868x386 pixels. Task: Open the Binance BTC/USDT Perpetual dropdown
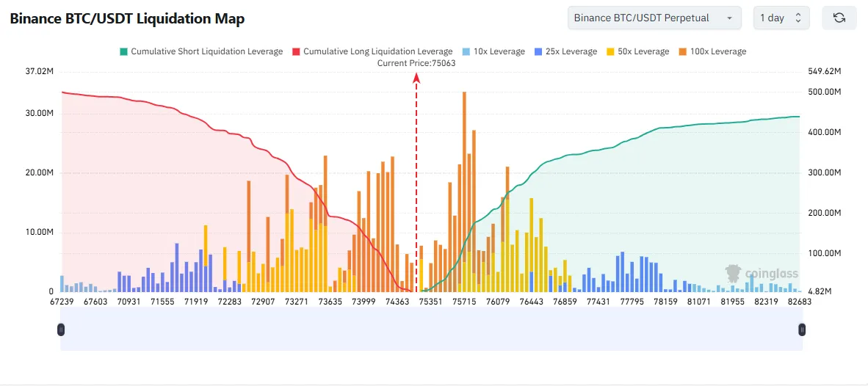(654, 18)
